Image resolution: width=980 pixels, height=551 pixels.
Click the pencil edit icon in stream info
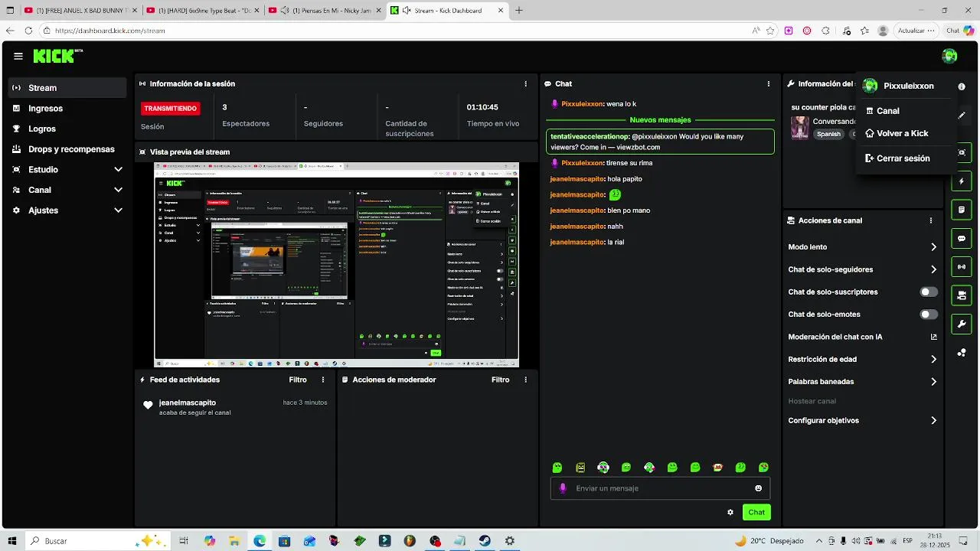[x=962, y=116]
